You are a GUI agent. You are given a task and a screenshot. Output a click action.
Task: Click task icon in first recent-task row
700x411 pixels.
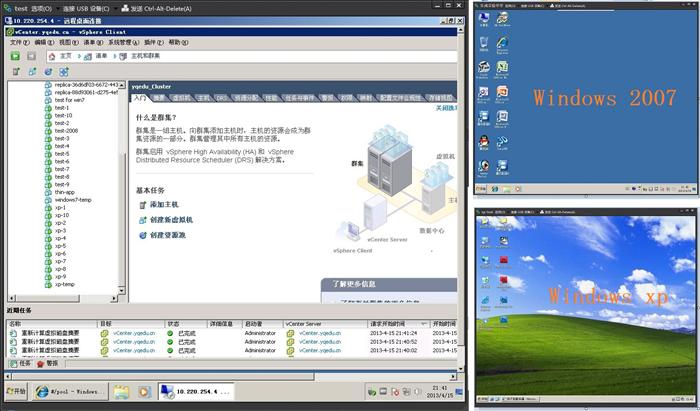13,333
